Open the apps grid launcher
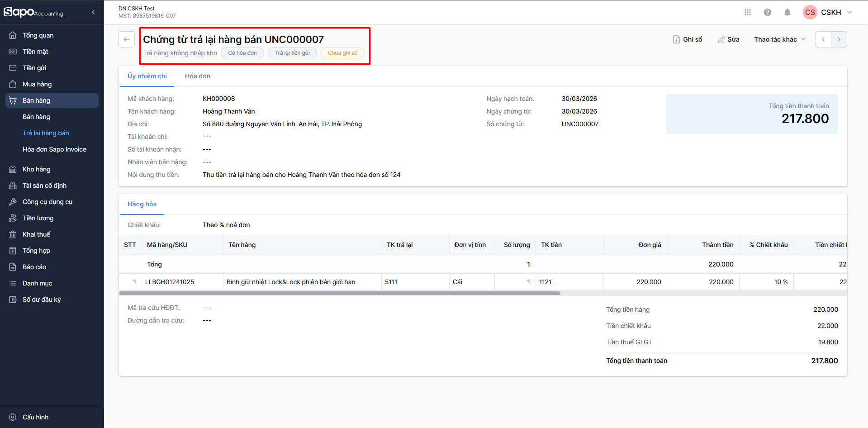 pos(748,12)
